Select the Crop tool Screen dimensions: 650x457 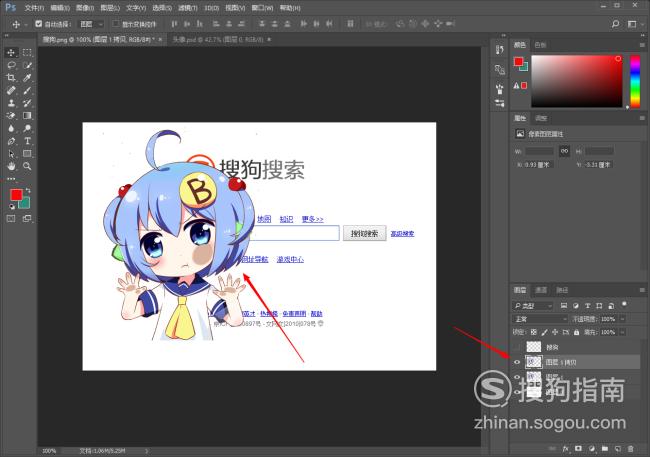(x=11, y=78)
